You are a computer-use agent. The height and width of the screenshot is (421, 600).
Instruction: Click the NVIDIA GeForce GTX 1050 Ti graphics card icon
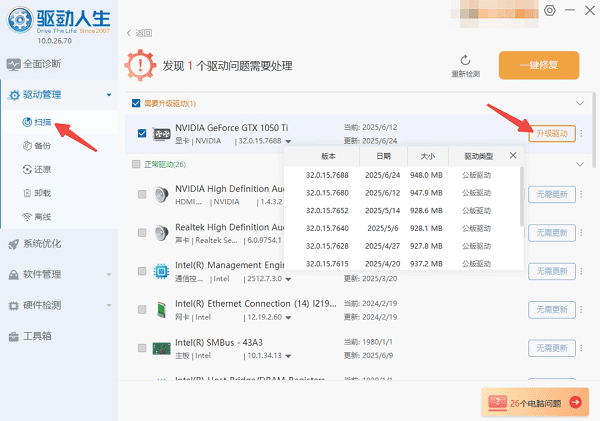pyautogui.click(x=160, y=134)
